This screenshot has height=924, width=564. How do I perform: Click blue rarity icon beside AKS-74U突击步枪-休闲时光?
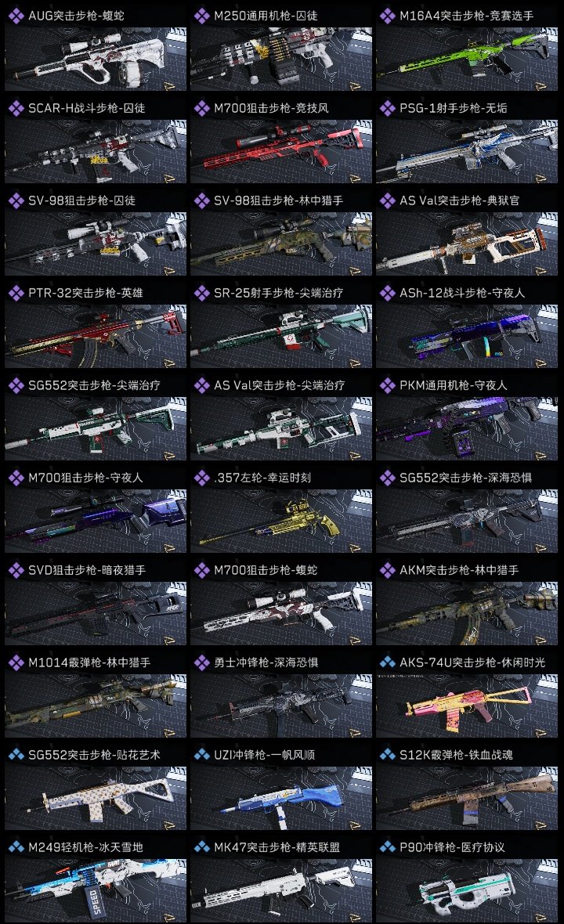(x=387, y=662)
